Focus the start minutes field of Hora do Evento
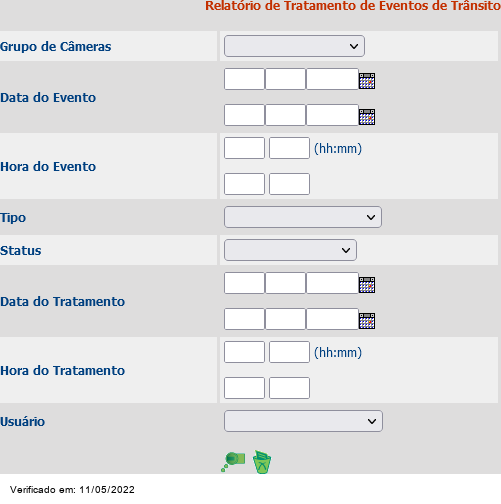The height and width of the screenshot is (504, 501). point(289,148)
